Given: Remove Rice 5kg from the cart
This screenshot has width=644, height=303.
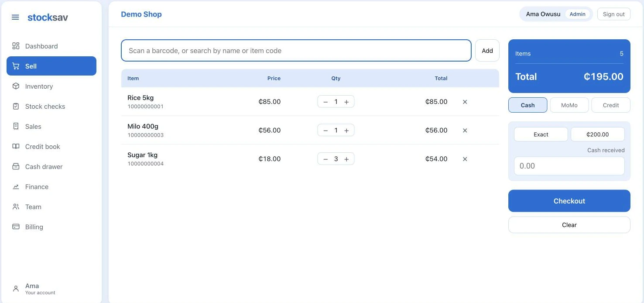Looking at the screenshot, I should click(465, 102).
